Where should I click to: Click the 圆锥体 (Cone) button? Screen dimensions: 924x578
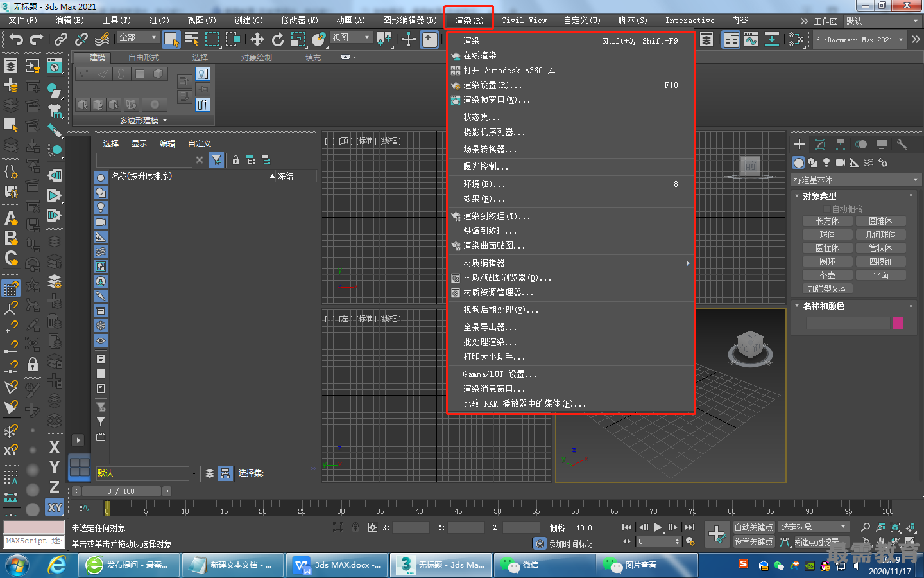(880, 221)
